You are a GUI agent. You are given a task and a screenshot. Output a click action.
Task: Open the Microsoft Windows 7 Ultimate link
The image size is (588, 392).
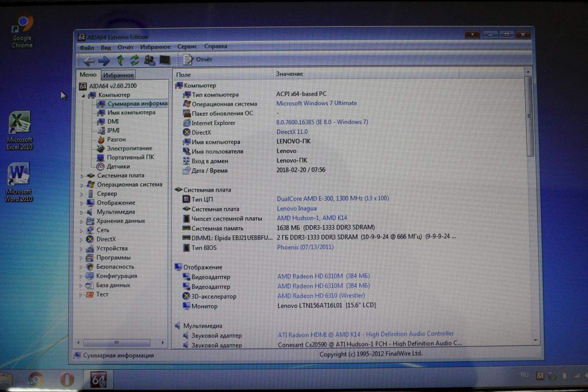316,103
